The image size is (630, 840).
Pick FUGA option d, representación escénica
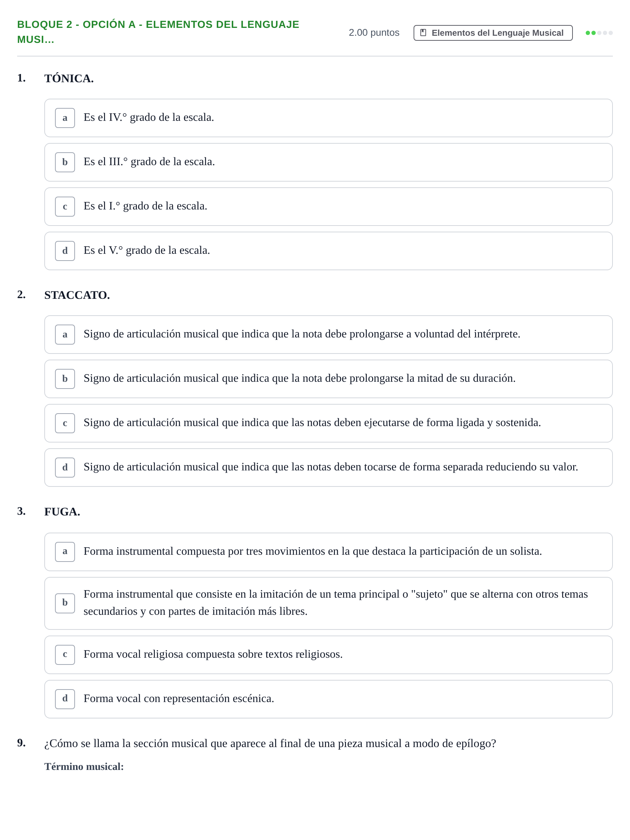(x=328, y=699)
